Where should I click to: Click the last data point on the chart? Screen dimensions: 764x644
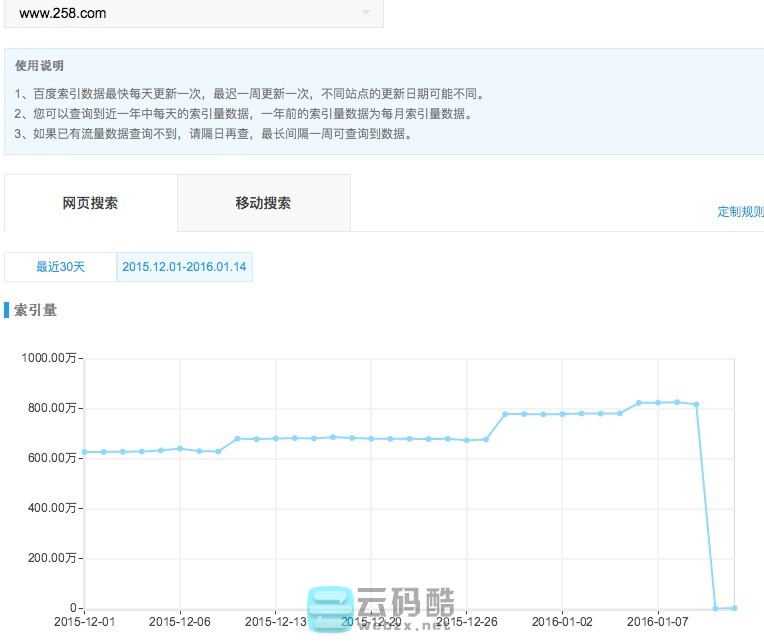734,607
